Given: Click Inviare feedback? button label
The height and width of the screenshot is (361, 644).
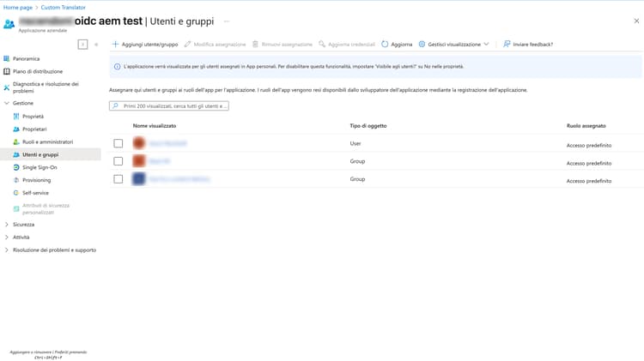Looking at the screenshot, I should tap(532, 45).
